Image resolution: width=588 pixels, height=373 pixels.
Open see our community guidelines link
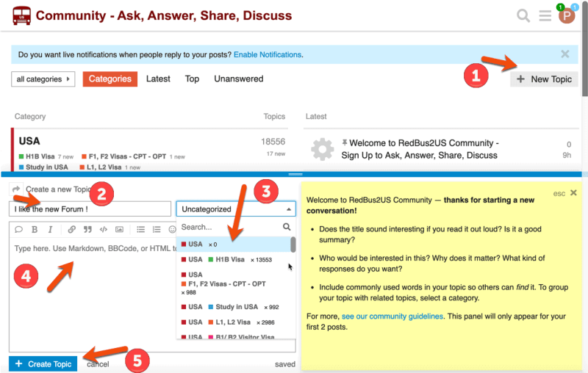[x=392, y=316]
